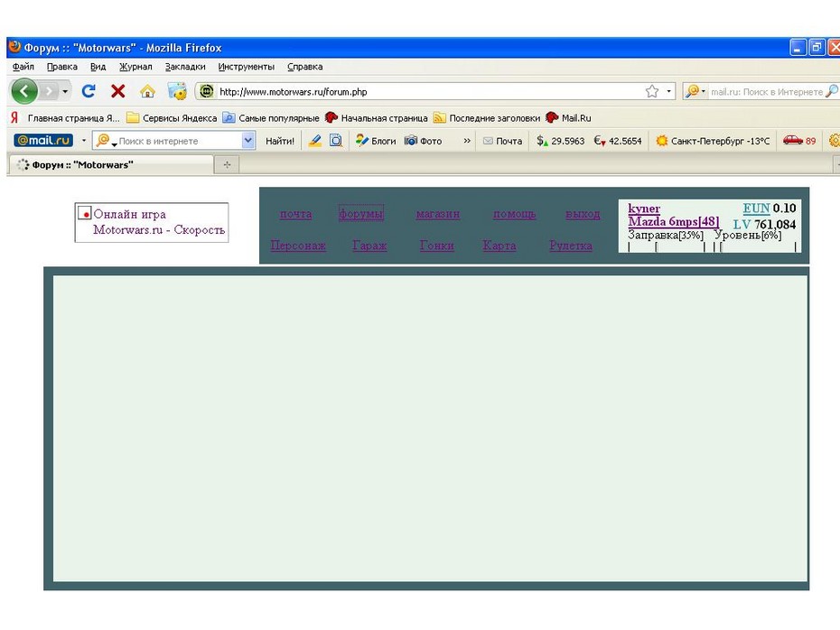
Task: Bookmark this page with the star icon
Action: (x=652, y=91)
